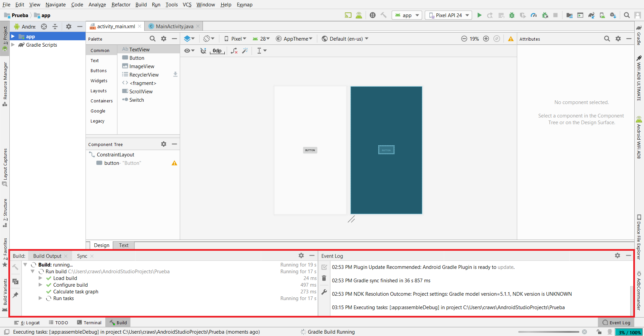Click the cast screen icon in the toolbar
Viewport: 644px width, 336px height.
click(348, 15)
